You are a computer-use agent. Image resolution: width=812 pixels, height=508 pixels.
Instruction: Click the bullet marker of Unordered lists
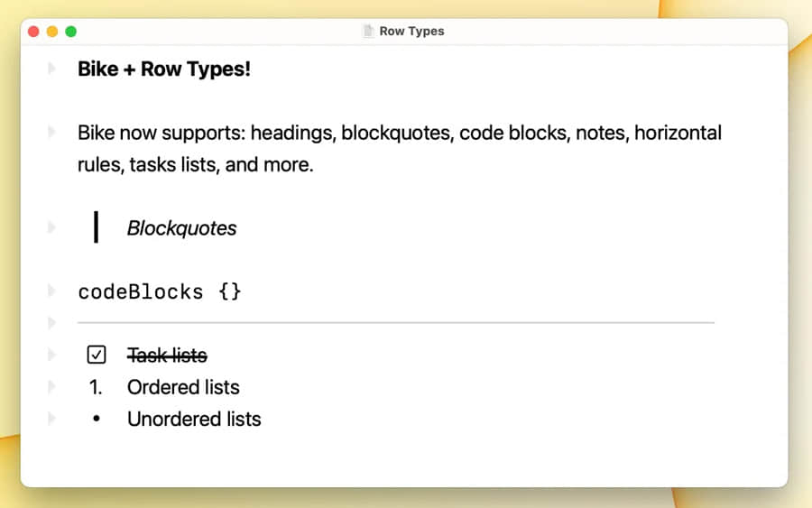click(x=97, y=420)
